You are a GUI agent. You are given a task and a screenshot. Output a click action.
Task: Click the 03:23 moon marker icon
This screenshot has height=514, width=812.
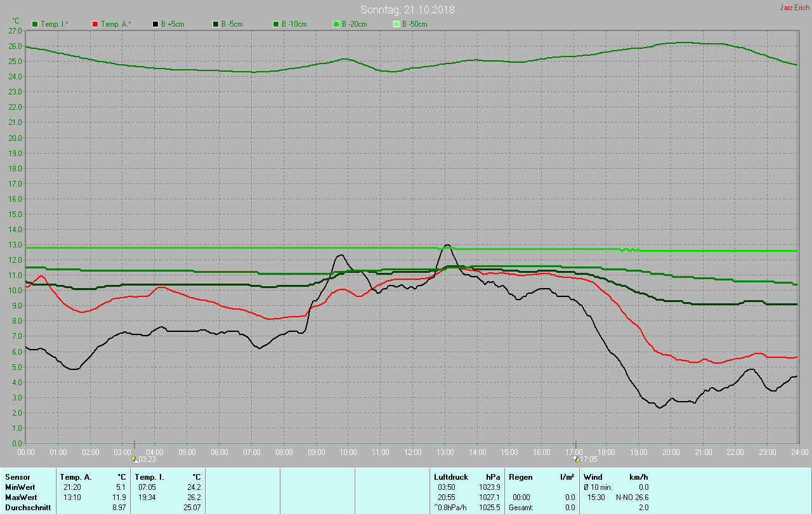click(134, 458)
